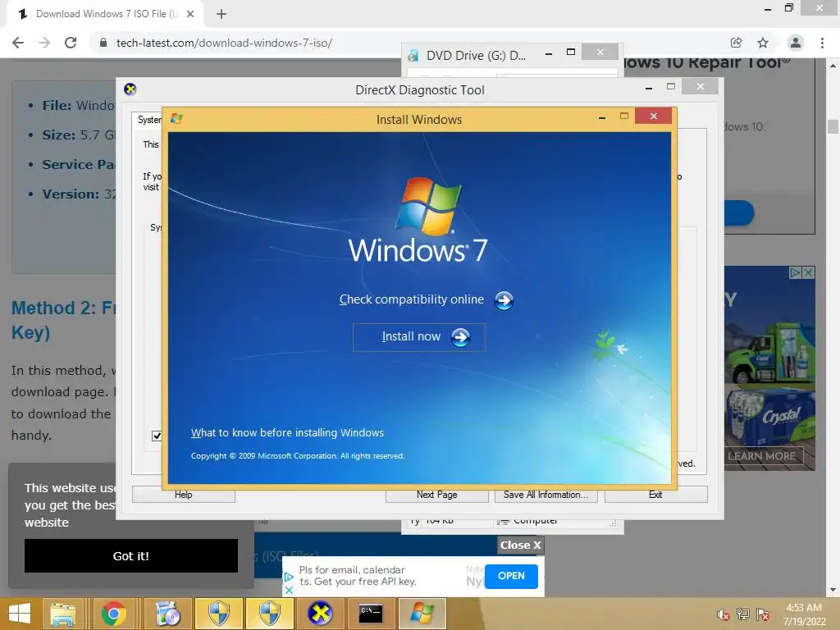Click AdChoices icon on Crystal ad
Viewport: 840px width, 630px height.
click(x=796, y=272)
